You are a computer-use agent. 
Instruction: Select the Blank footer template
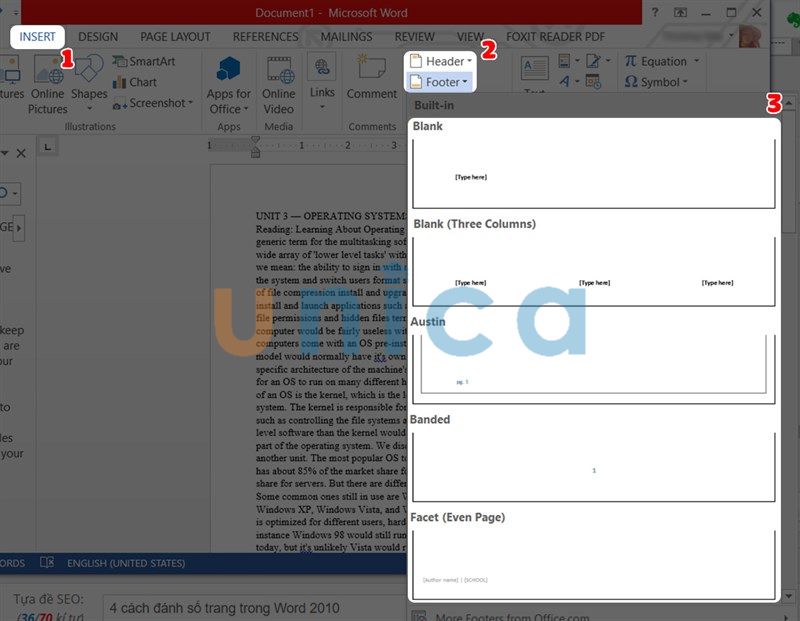click(594, 173)
